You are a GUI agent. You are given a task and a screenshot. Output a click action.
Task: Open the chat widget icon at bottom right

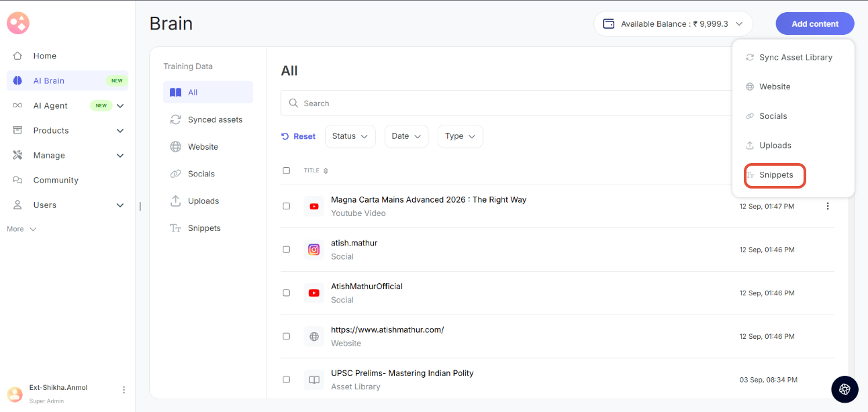[845, 389]
